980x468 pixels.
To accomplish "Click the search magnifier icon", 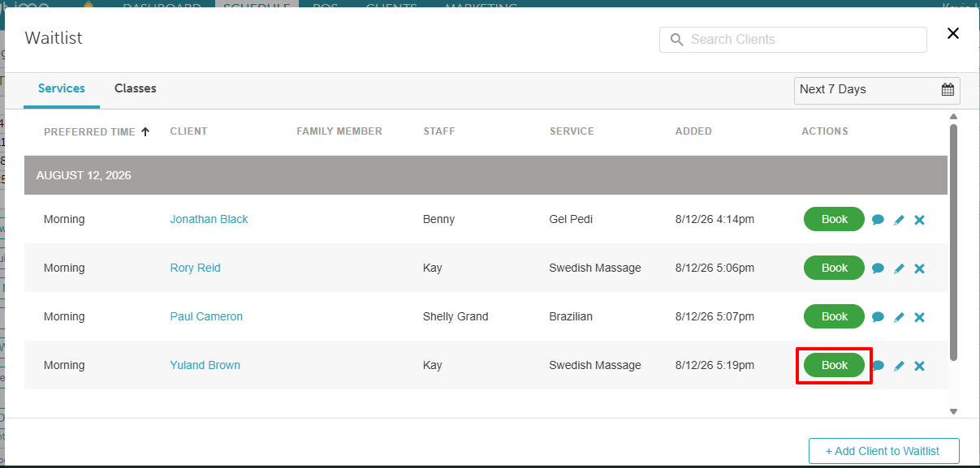I will (676, 40).
